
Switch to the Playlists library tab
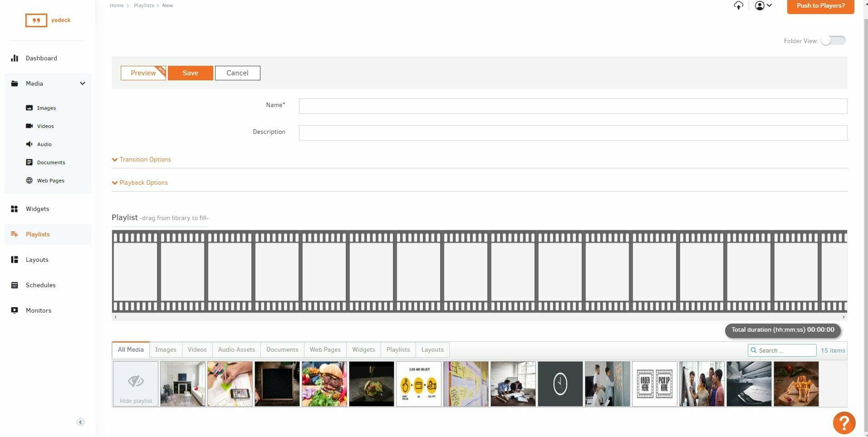pyautogui.click(x=398, y=349)
